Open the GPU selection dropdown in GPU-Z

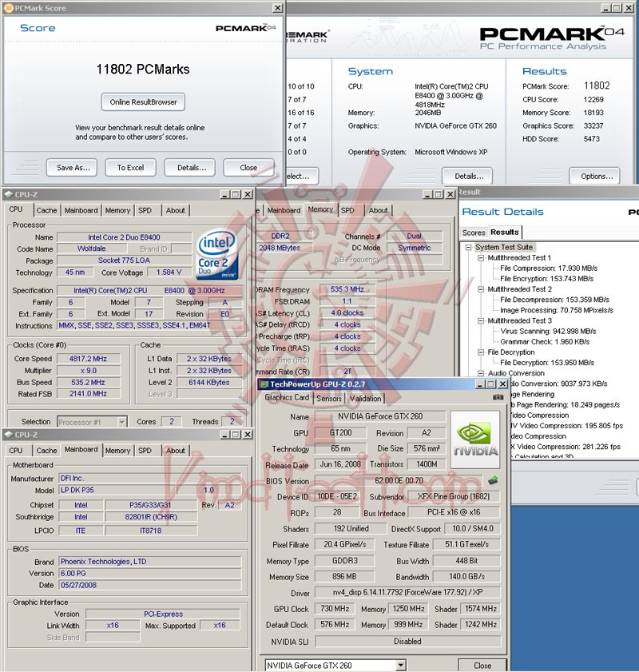pyautogui.click(x=400, y=665)
